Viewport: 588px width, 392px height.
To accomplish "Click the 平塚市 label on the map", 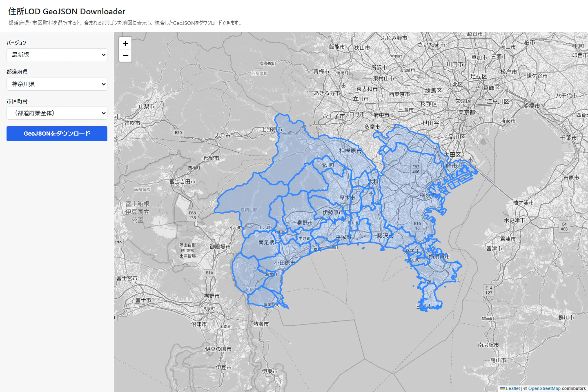I will pos(344,237).
